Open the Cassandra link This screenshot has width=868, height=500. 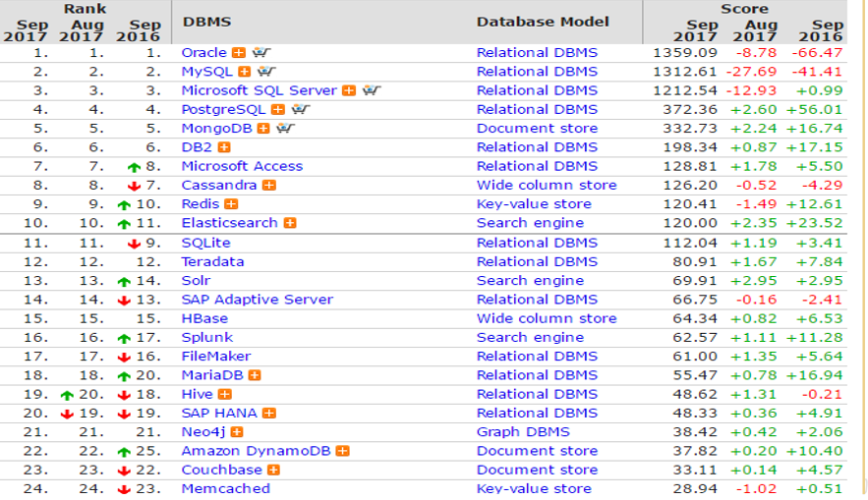[x=219, y=186]
